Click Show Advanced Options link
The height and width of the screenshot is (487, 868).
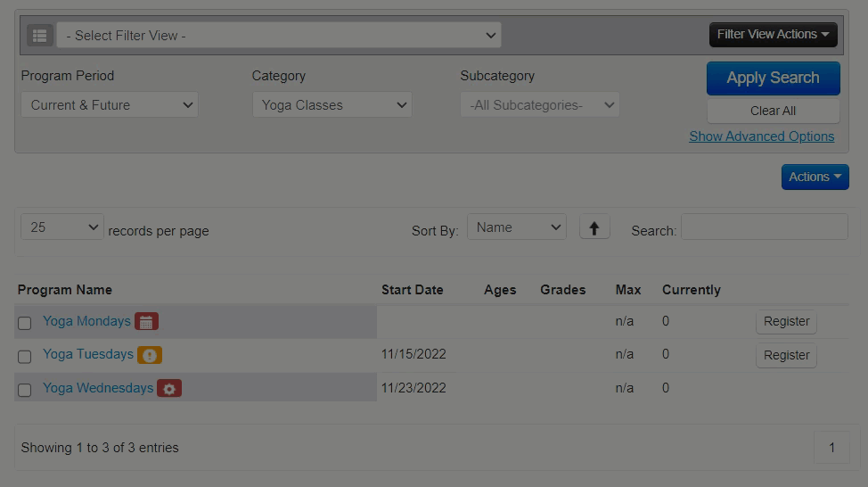[x=761, y=136]
